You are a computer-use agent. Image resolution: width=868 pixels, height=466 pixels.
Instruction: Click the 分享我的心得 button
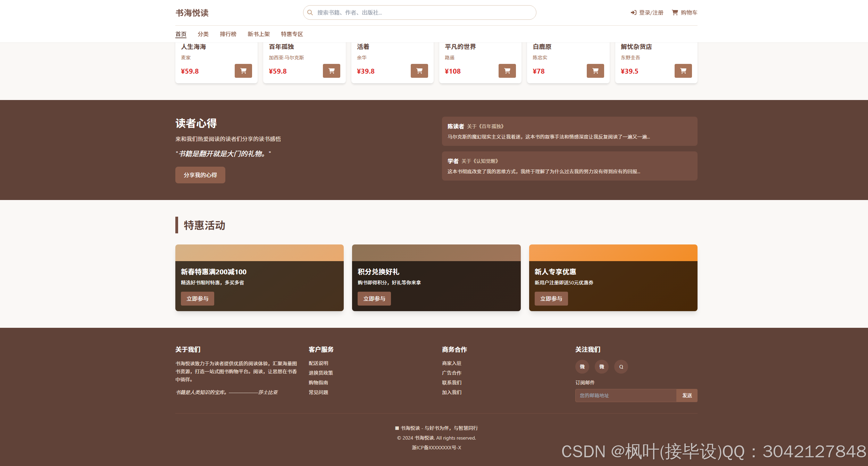pyautogui.click(x=200, y=175)
